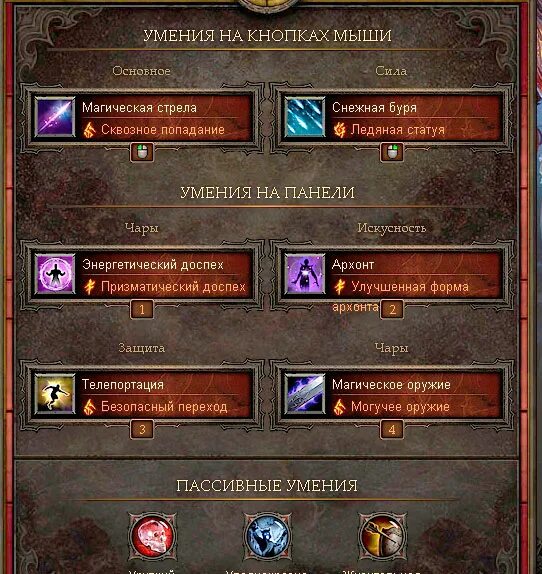Image resolution: width=542 pixels, height=574 pixels.
Task: Select the red skull passive skill icon
Action: tap(152, 536)
